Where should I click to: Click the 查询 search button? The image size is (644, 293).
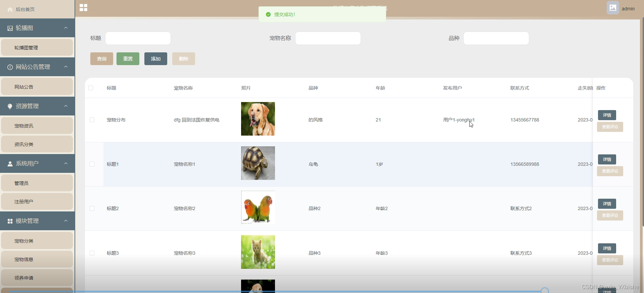[x=102, y=59]
